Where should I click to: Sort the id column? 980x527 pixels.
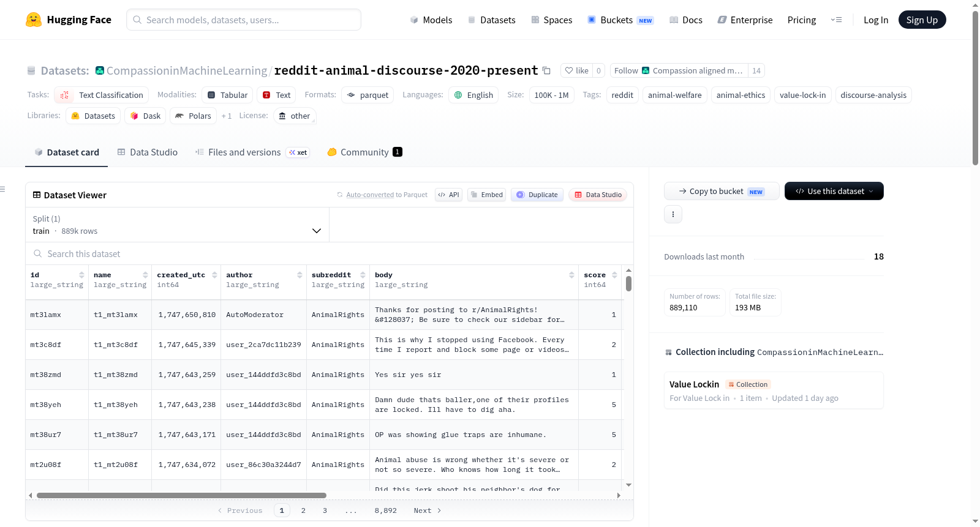(81, 275)
